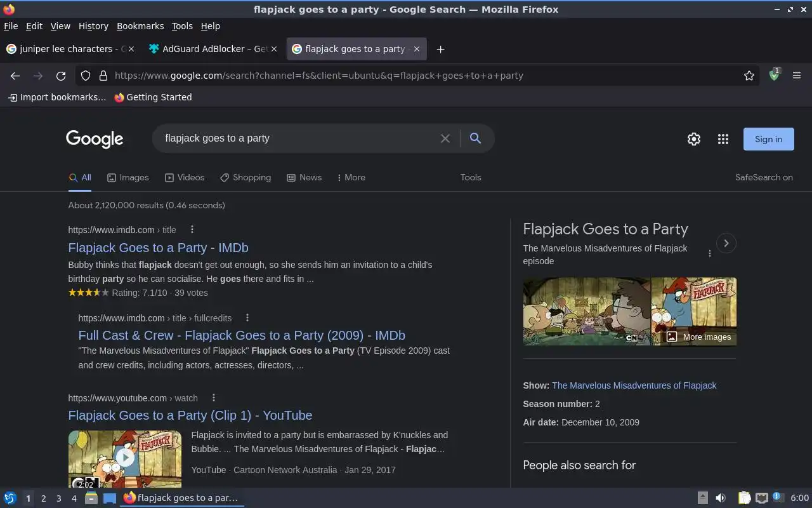Open the episode scene image in knowledge panel

click(x=587, y=311)
